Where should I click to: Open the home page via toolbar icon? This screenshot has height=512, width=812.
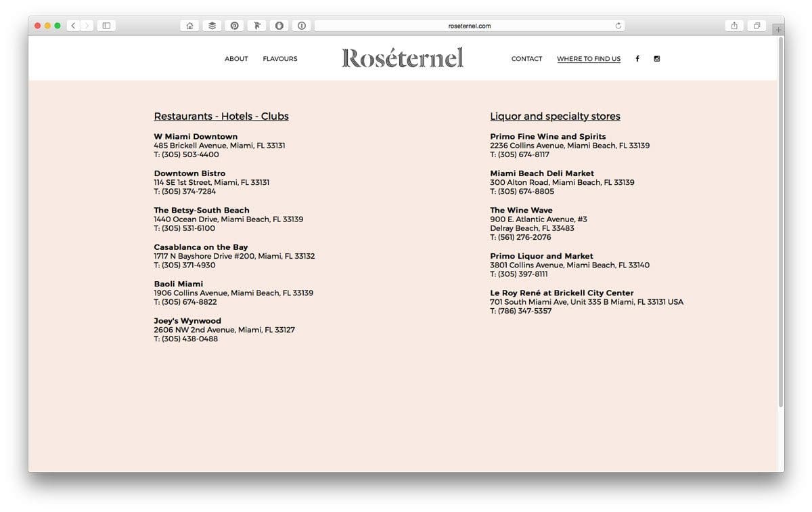(x=189, y=25)
